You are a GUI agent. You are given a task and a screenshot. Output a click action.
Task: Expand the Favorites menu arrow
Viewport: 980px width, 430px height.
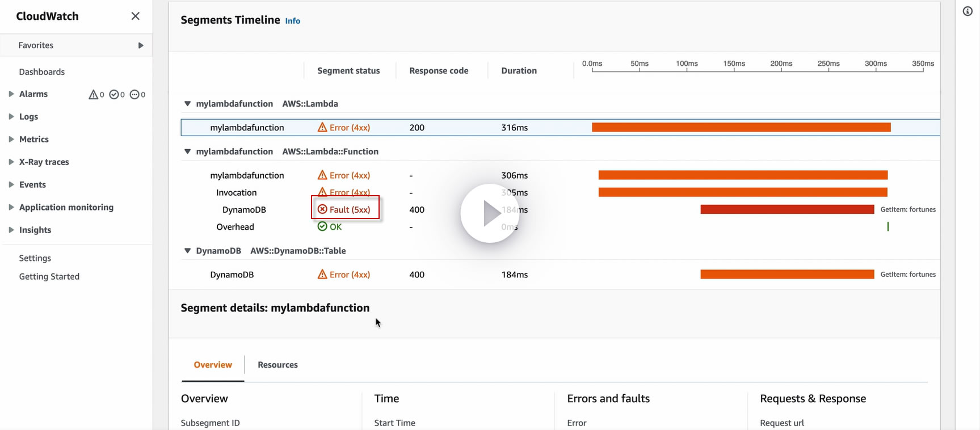pyautogui.click(x=141, y=45)
